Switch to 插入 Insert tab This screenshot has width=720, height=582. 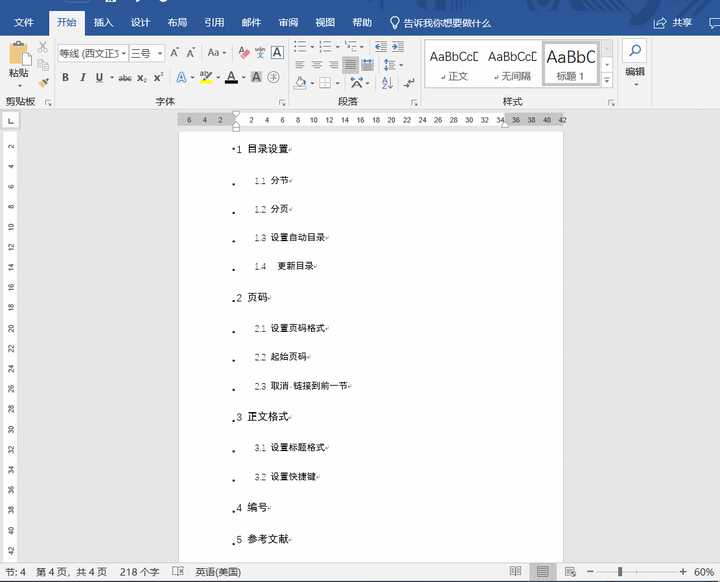(x=103, y=23)
